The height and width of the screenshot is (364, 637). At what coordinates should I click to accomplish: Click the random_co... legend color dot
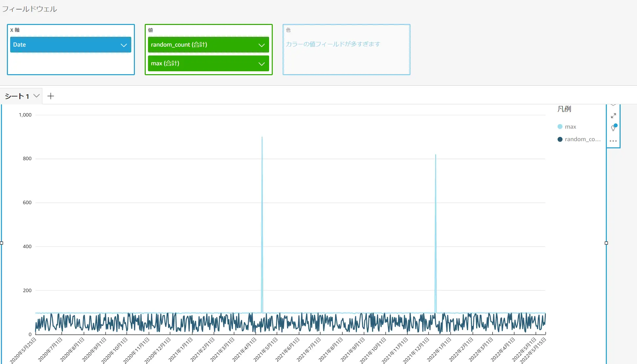click(x=560, y=139)
